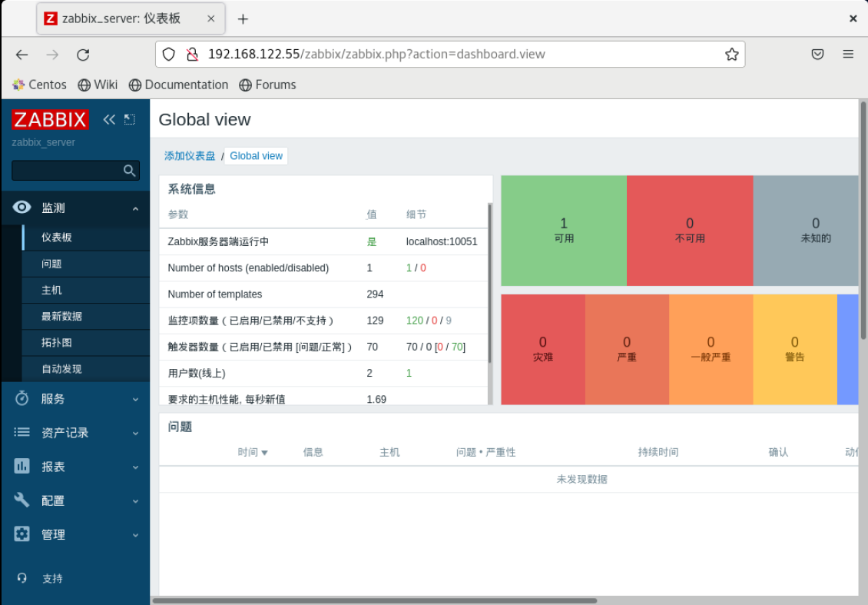Close the zabbix_server tab
The height and width of the screenshot is (605, 868).
[211, 19]
